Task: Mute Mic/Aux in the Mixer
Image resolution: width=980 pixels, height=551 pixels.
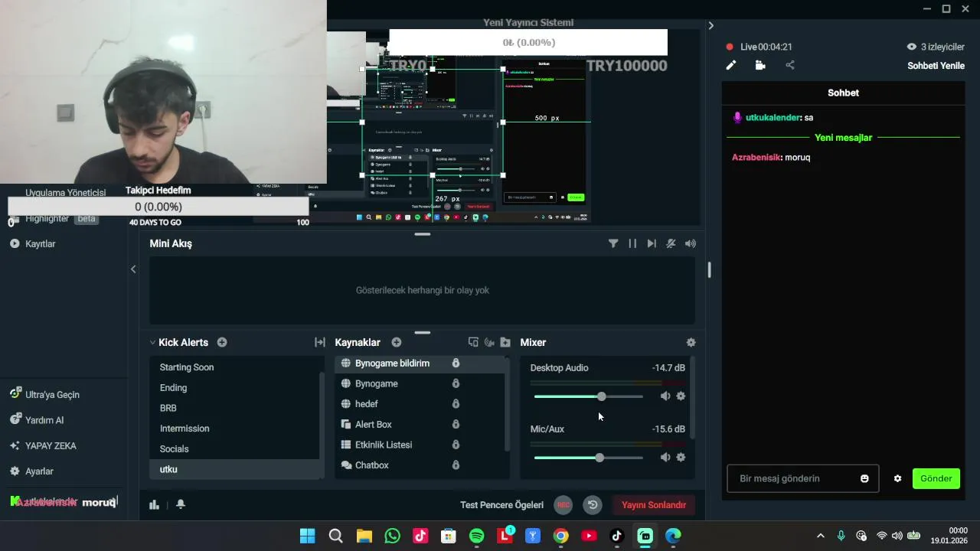Action: click(665, 457)
